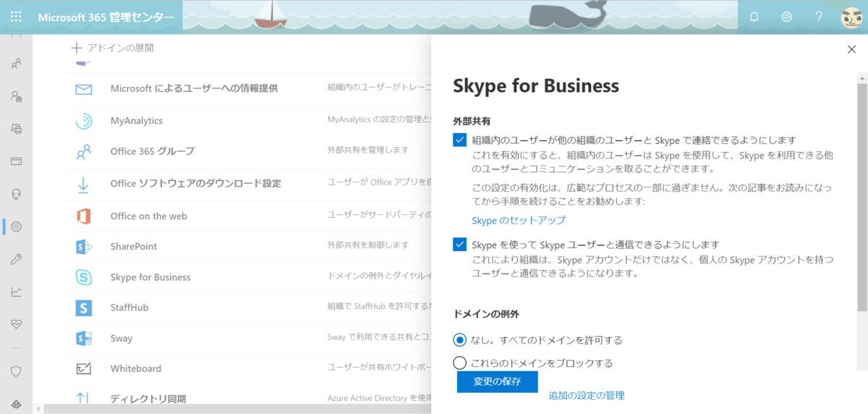
Task: Open Billing card icon in left navigation
Action: point(16,161)
